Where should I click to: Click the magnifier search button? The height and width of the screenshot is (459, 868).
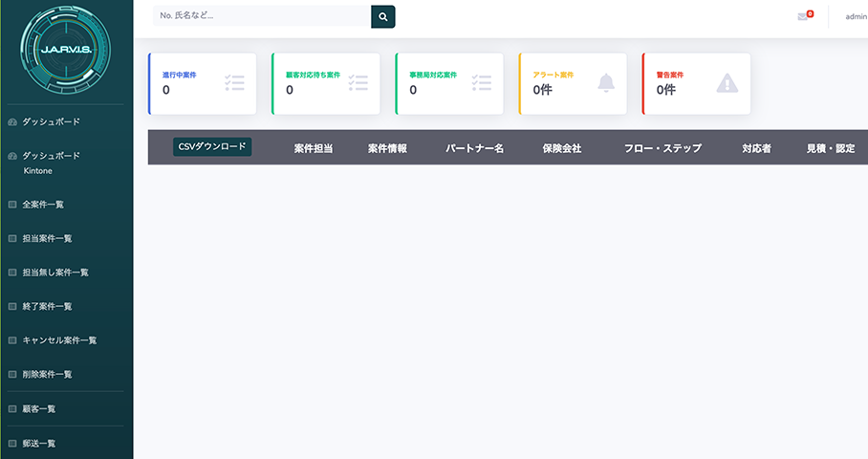(x=382, y=16)
